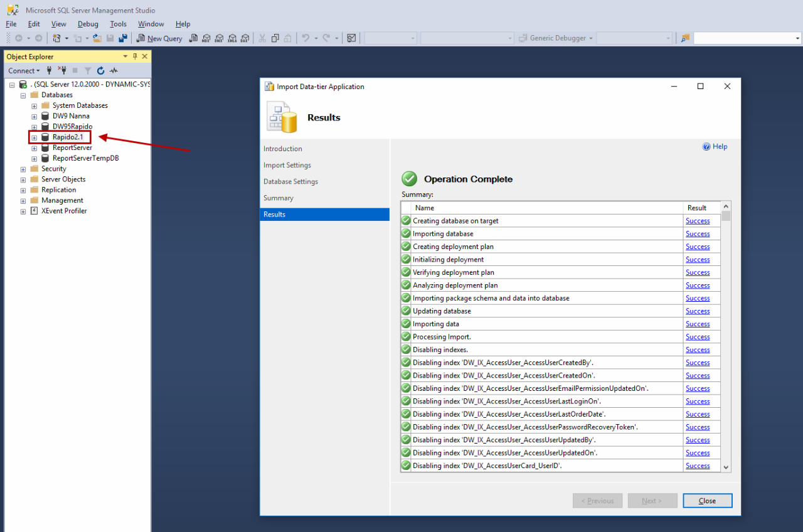
Task: Expand the Rapido2.1 database node
Action: pos(35,137)
